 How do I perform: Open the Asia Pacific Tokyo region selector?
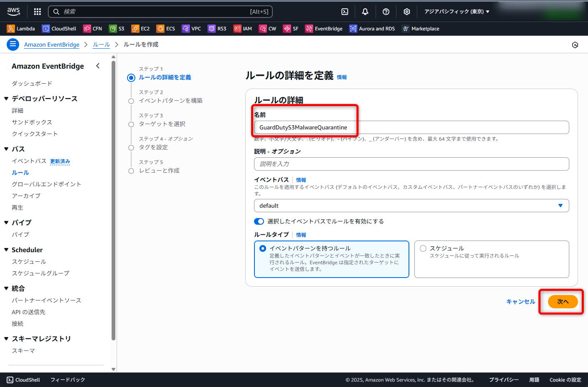tap(457, 12)
